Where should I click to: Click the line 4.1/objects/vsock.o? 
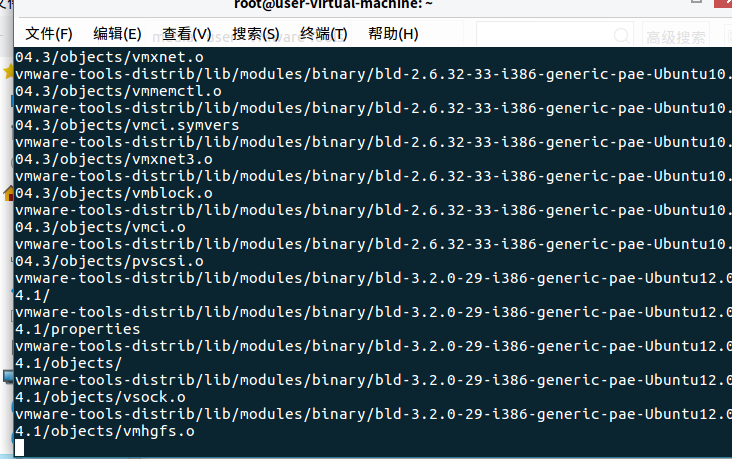pos(100,397)
